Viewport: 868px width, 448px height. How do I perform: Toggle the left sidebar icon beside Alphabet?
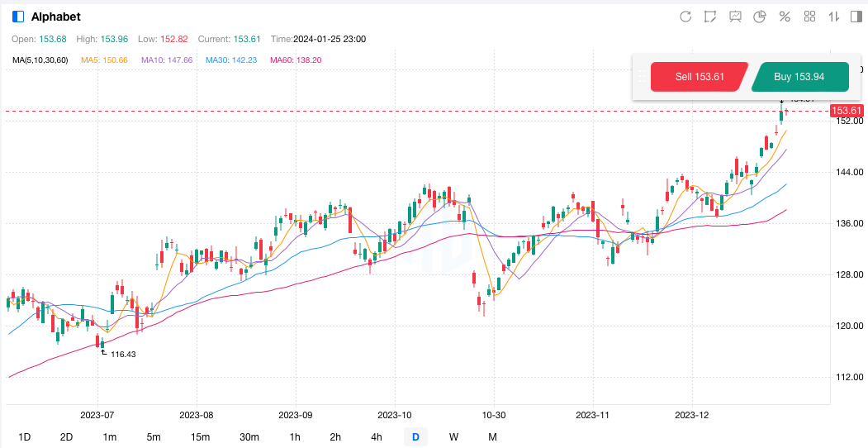(x=18, y=17)
